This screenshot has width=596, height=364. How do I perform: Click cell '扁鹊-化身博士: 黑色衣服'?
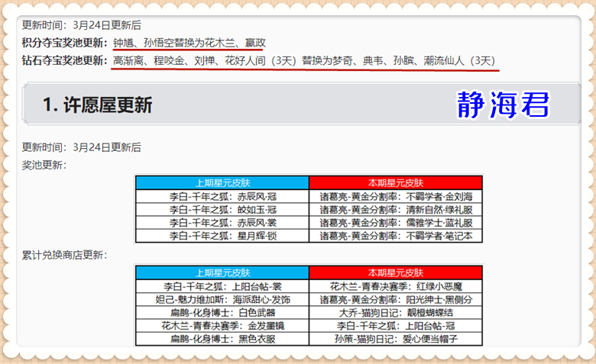pyautogui.click(x=223, y=339)
